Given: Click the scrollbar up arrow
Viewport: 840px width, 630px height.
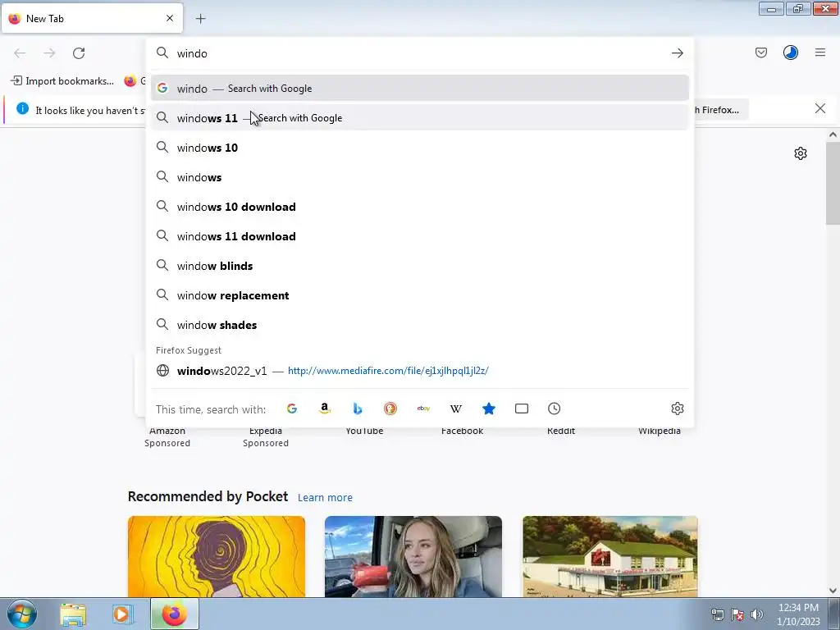Looking at the screenshot, I should pyautogui.click(x=833, y=135).
